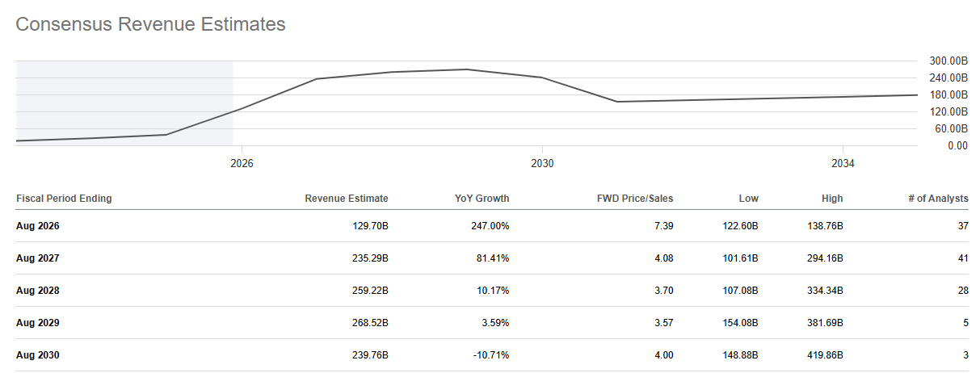Select the Aug 2029 row label
This screenshot has height=373, width=980.
[x=38, y=323]
